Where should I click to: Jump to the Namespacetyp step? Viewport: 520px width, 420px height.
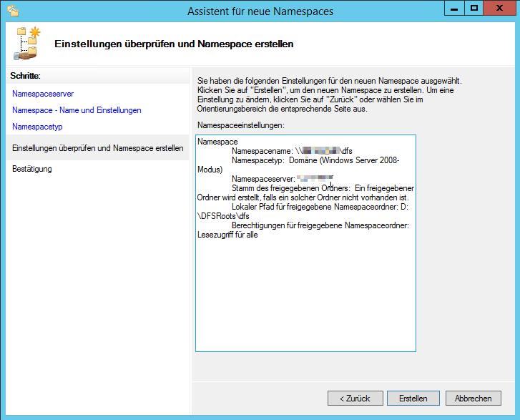(x=37, y=127)
